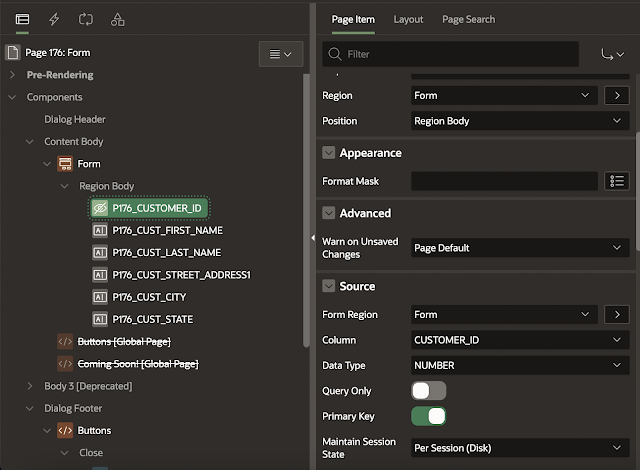Expand the Pre-Rendering tree node
Viewport: 640px width, 470px height.
pos(13,75)
